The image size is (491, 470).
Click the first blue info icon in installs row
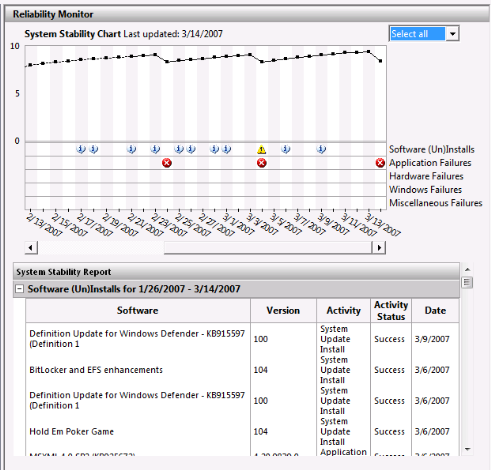[x=81, y=149]
